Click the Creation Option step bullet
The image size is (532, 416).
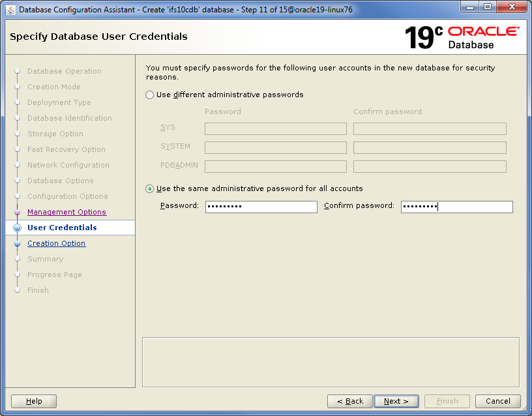(18, 243)
